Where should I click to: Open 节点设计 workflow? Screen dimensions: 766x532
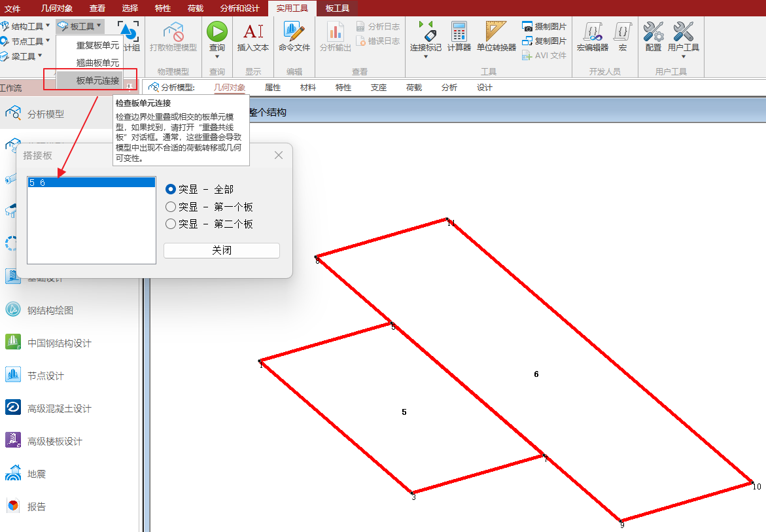coord(34,376)
